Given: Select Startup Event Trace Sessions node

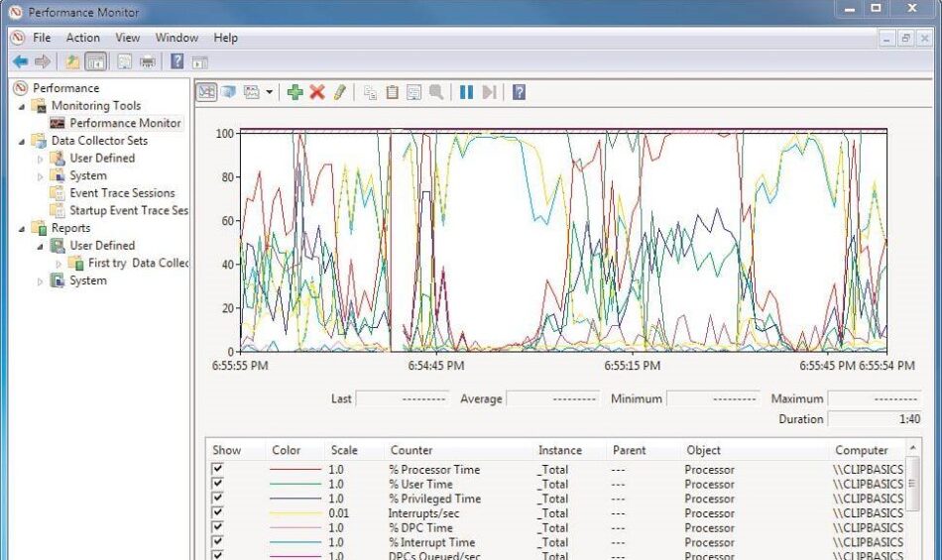Looking at the screenshot, I should [129, 210].
